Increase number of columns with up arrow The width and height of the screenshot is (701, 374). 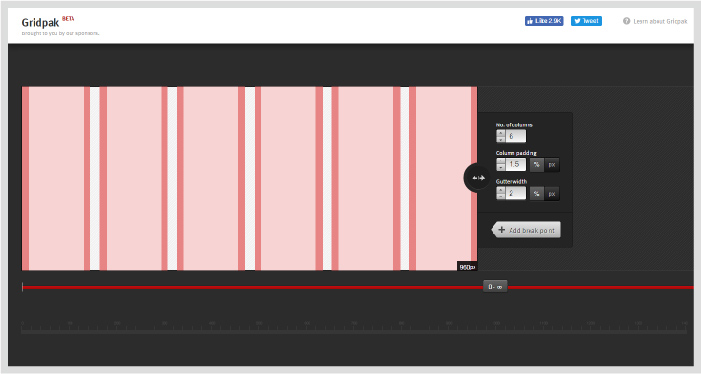click(x=501, y=133)
